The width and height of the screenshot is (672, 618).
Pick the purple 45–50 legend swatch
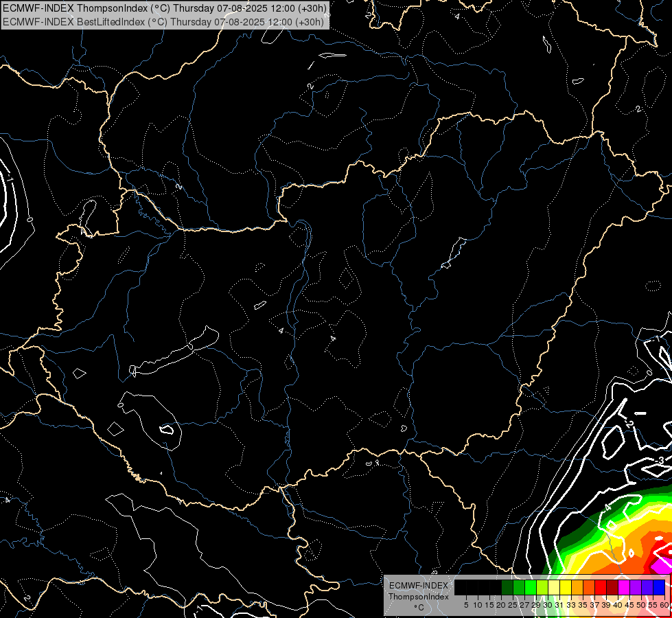coord(636,588)
